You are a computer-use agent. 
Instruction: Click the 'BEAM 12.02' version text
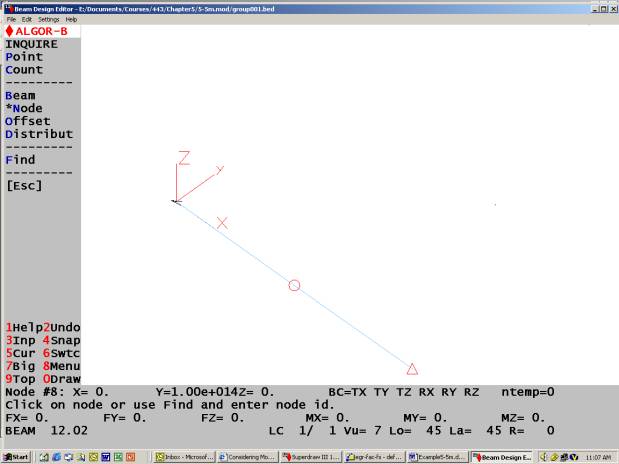click(x=47, y=430)
